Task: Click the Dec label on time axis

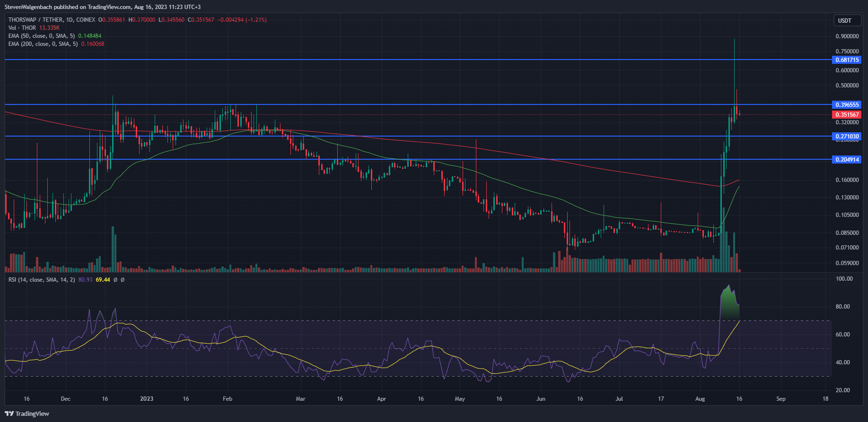Action: coord(66,399)
